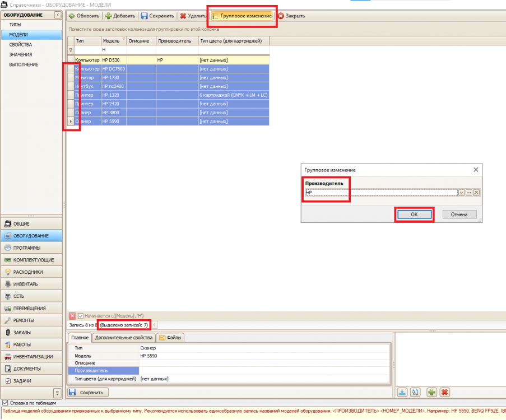Collapse the ОБОРУДОВАНИЕ side panel

coord(58,15)
